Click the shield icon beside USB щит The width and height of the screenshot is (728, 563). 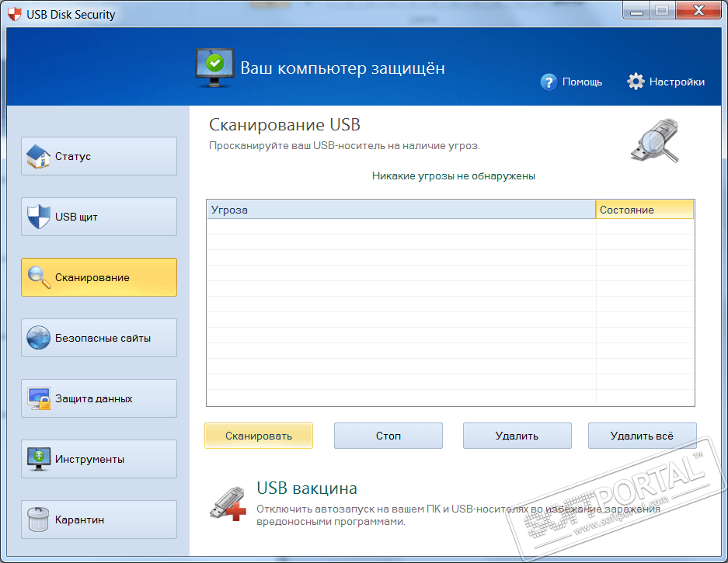coord(38,217)
